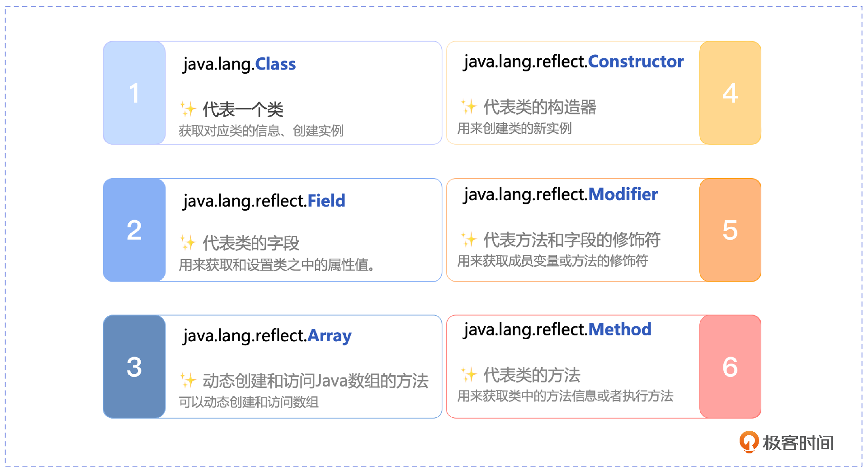Click the sparkle icon beside 代表类的字段
The height and width of the screenshot is (471, 868).
tap(188, 243)
